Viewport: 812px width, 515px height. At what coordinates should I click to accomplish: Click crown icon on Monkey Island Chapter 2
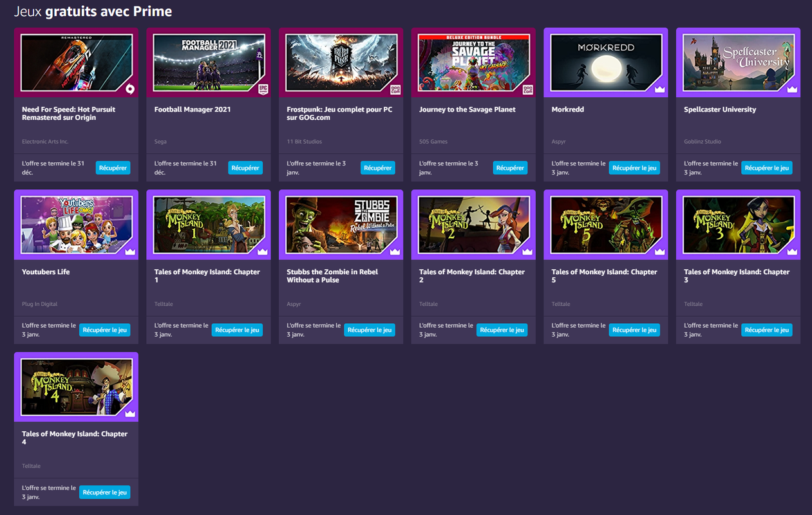point(528,252)
